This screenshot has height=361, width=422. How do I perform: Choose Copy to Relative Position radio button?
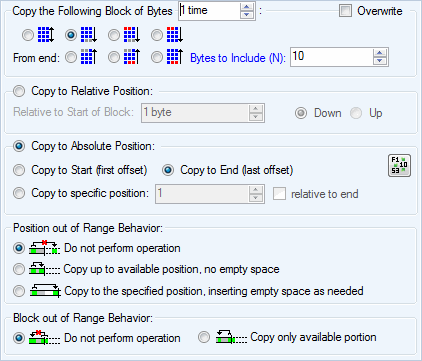(x=19, y=91)
